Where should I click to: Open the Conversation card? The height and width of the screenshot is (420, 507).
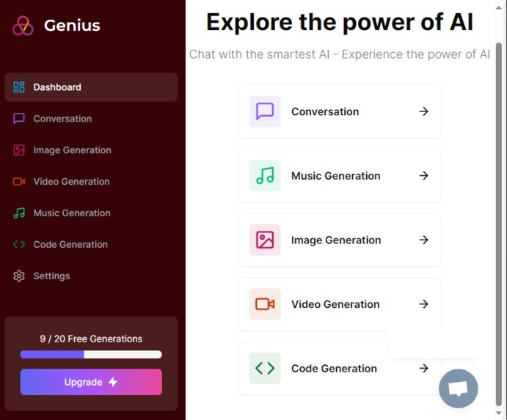point(340,111)
